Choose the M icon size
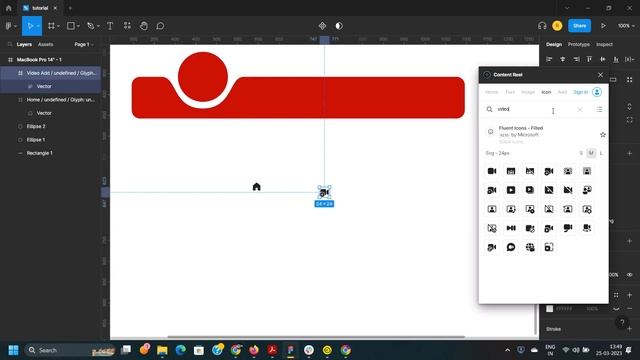The height and width of the screenshot is (360, 640). 591,153
